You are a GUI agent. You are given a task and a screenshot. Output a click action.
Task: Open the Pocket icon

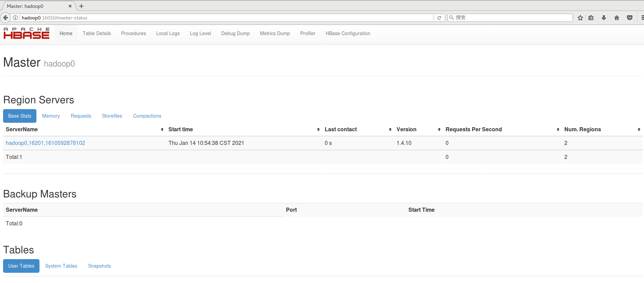click(630, 18)
